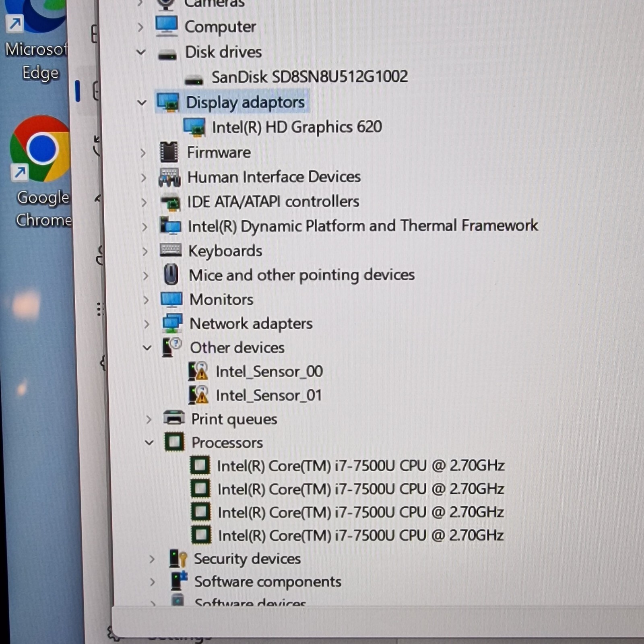
Task: Click the Intel_Sensor_00 warning icon
Action: click(x=198, y=371)
